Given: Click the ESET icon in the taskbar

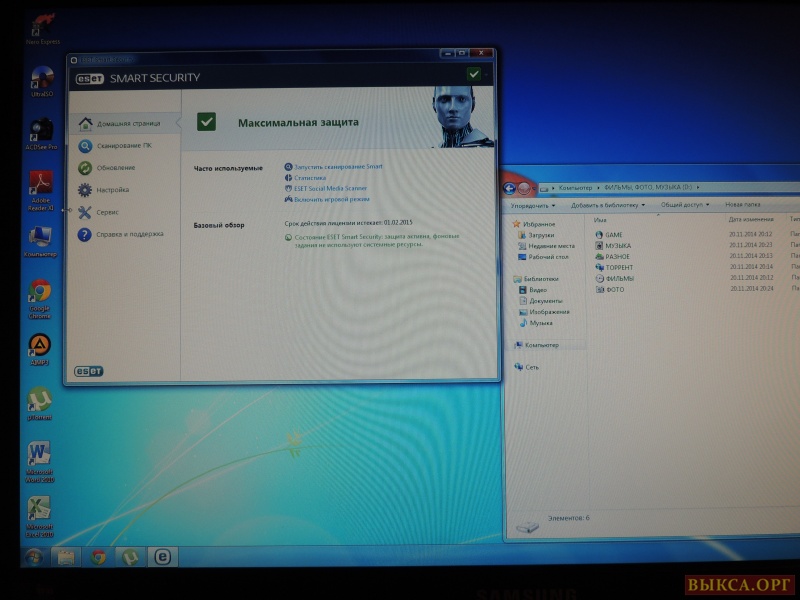Looking at the screenshot, I should [161, 557].
